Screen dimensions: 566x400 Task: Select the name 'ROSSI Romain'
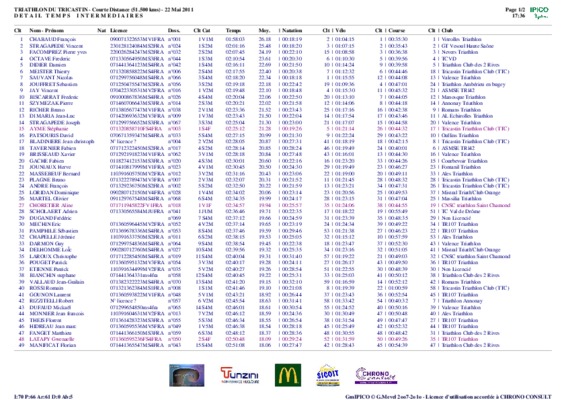pyautogui.click(x=46, y=288)
